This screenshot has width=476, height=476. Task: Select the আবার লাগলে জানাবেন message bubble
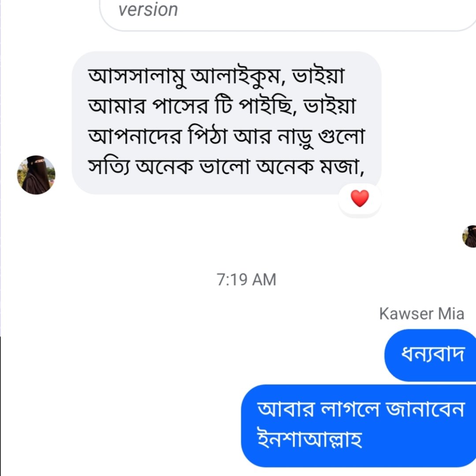[358, 426]
